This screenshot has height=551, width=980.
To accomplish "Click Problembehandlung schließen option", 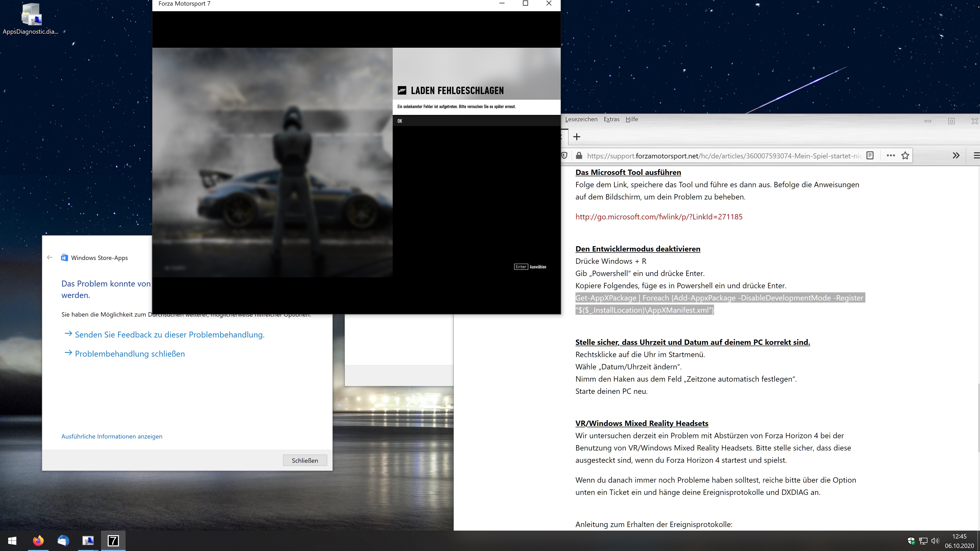I will pyautogui.click(x=130, y=354).
